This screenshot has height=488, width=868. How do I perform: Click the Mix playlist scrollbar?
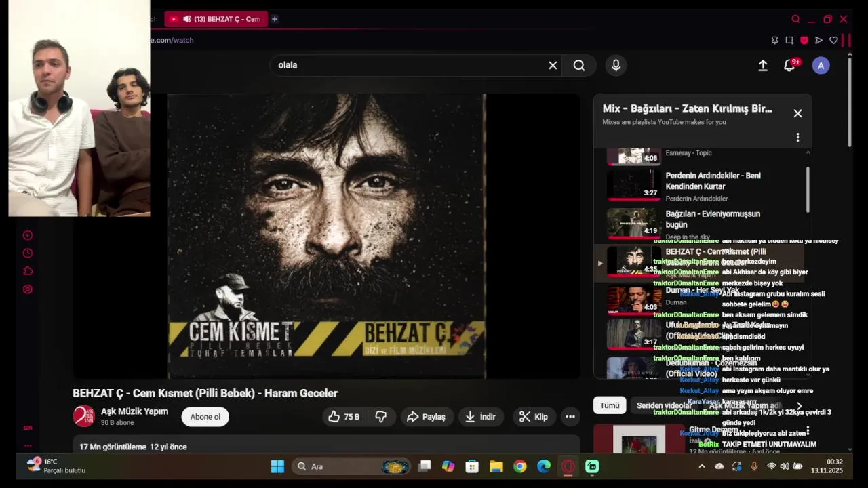(x=807, y=190)
